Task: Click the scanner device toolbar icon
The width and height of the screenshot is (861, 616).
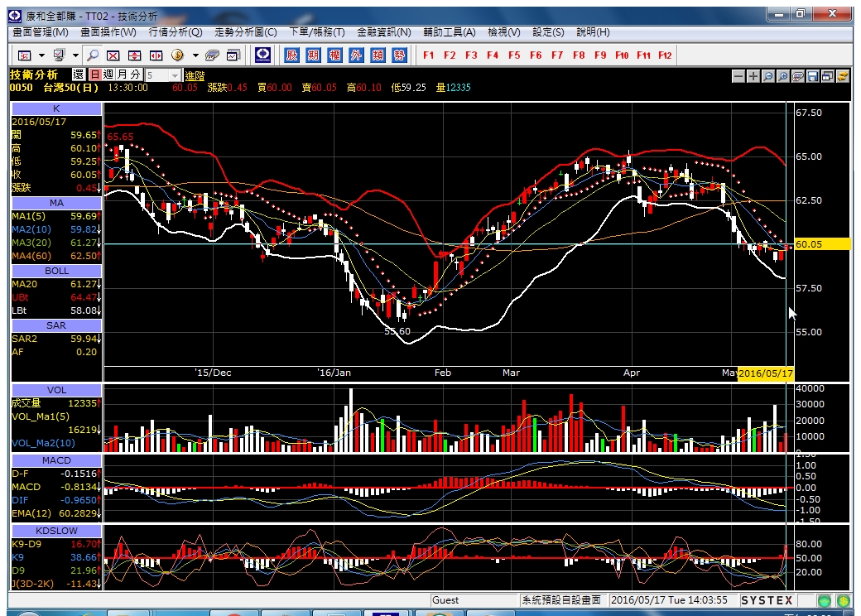Action: click(212, 55)
